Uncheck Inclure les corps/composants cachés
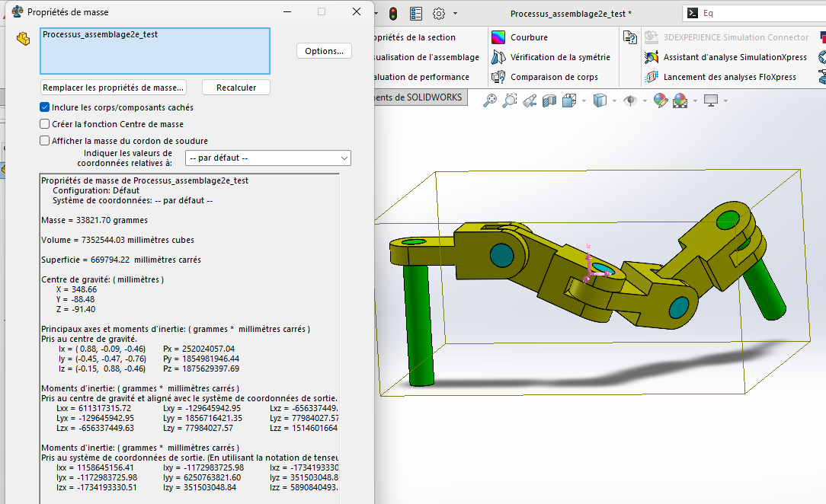The height and width of the screenshot is (504, 826). (x=45, y=107)
